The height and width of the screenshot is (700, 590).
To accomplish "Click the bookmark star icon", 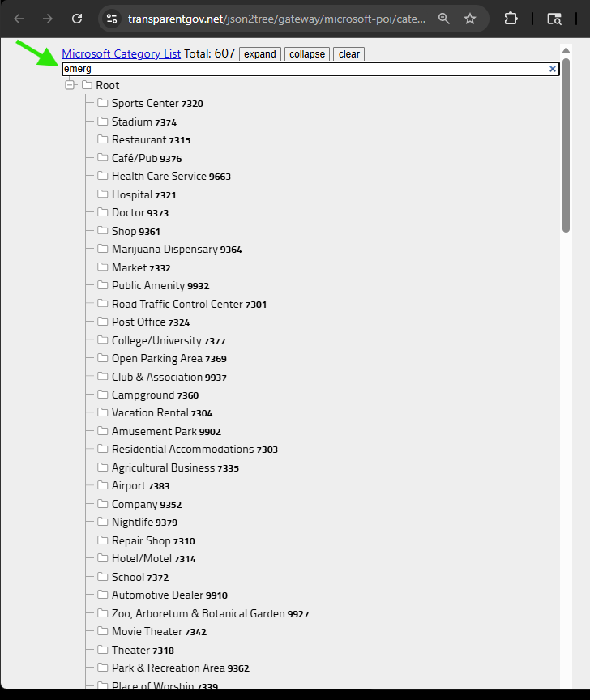I will pyautogui.click(x=470, y=19).
